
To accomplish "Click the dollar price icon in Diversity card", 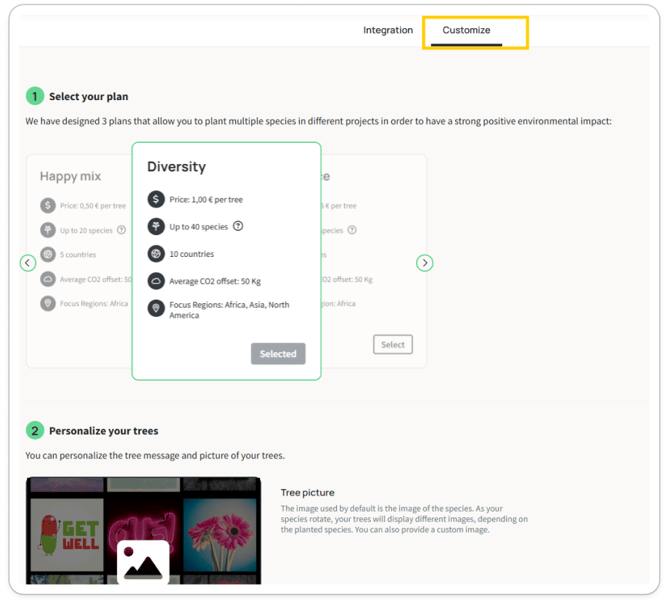I will tap(156, 199).
